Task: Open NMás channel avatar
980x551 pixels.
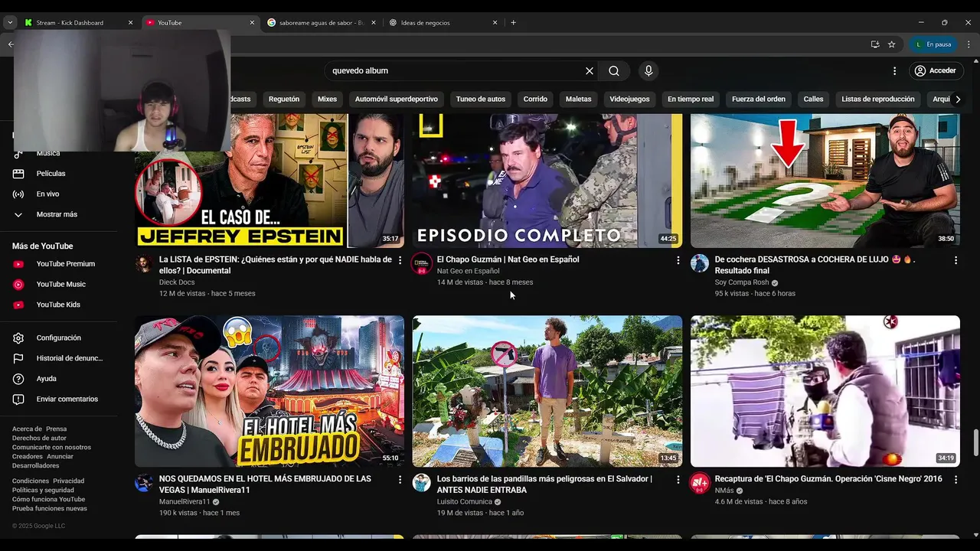Action: coord(700,483)
